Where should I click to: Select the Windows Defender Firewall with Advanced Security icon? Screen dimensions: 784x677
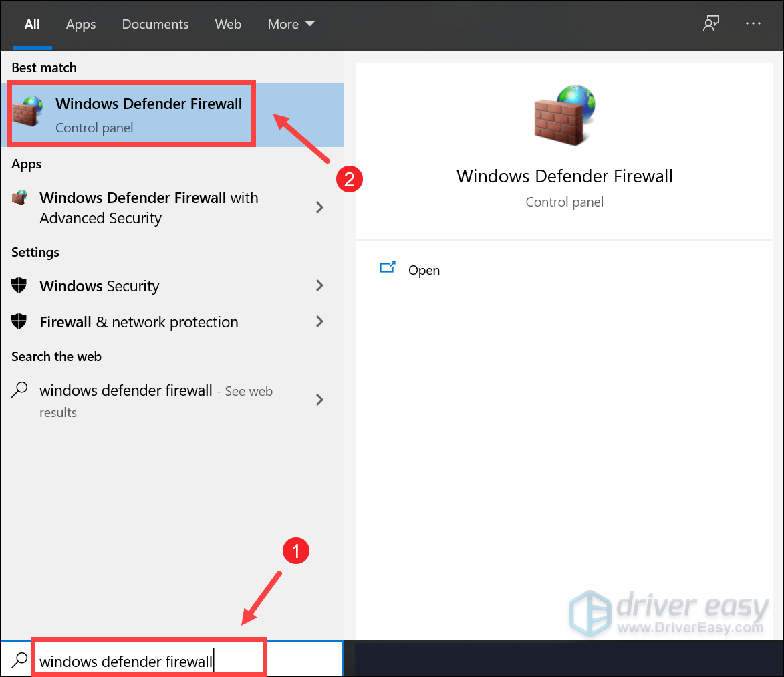click(18, 198)
